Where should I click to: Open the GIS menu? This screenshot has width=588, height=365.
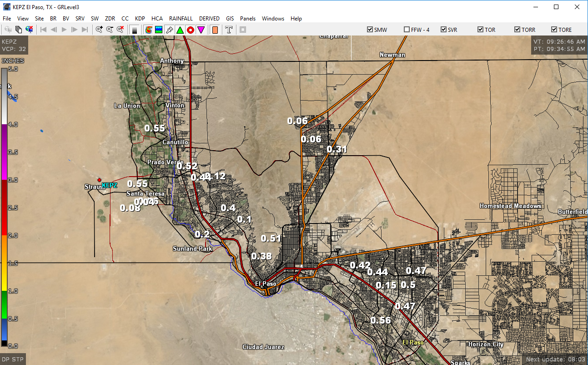pyautogui.click(x=230, y=19)
